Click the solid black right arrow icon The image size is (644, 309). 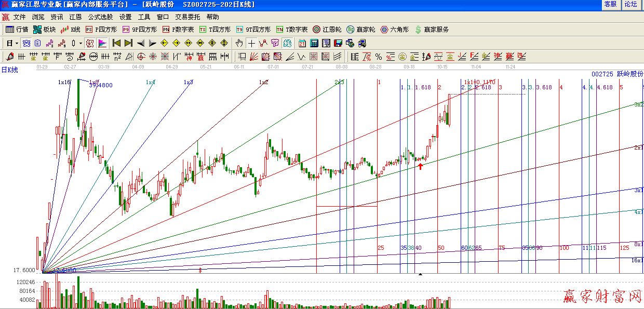pyautogui.click(x=152, y=43)
